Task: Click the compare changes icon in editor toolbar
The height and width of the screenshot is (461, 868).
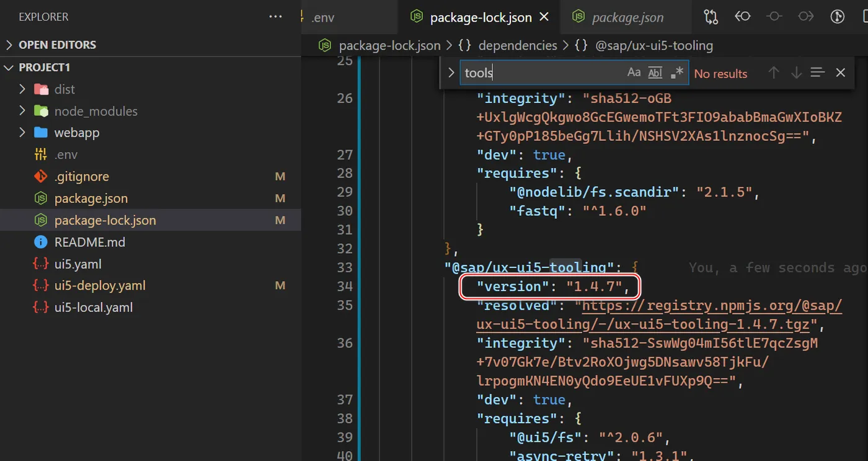Action: [711, 17]
